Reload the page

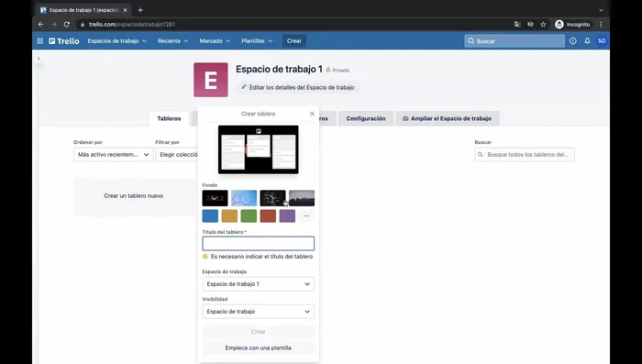(67, 24)
